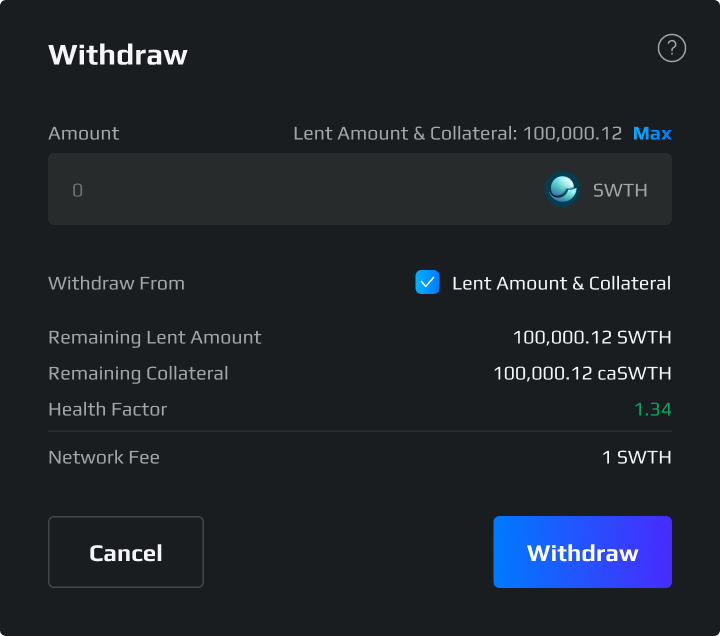This screenshot has height=636, width=720.
Task: Uncheck the Lent Amount & Collateral checkbox
Action: coord(427,283)
